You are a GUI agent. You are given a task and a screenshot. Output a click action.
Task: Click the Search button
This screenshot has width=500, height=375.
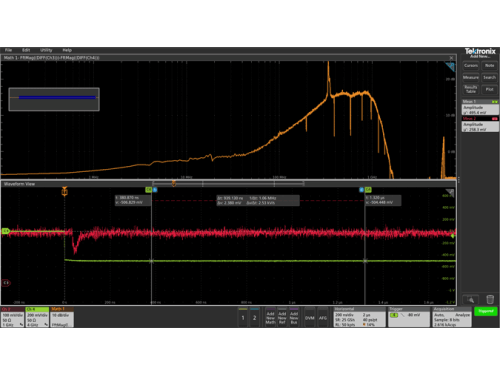(x=489, y=77)
